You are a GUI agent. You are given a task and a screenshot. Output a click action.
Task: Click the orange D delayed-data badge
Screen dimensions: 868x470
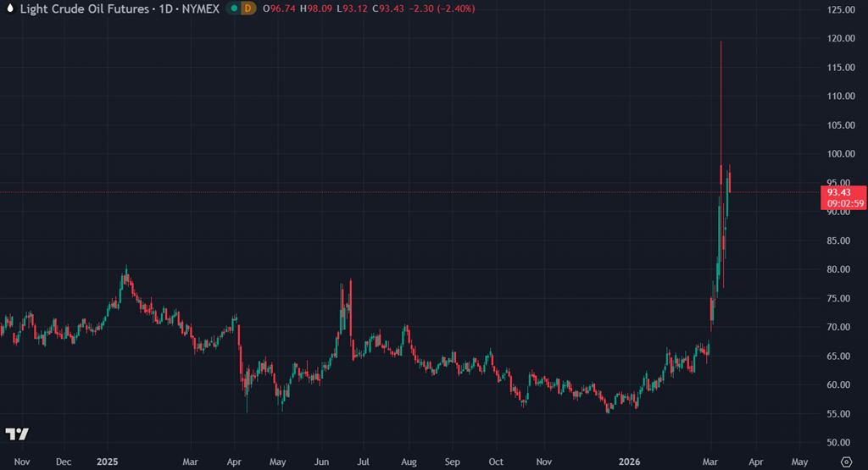coord(248,8)
